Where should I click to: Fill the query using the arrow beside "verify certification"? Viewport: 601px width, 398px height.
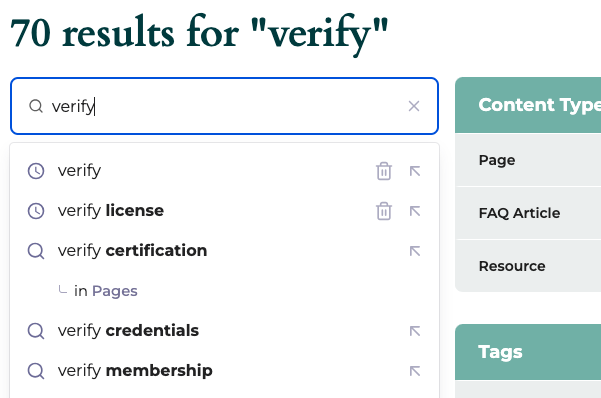tap(415, 251)
